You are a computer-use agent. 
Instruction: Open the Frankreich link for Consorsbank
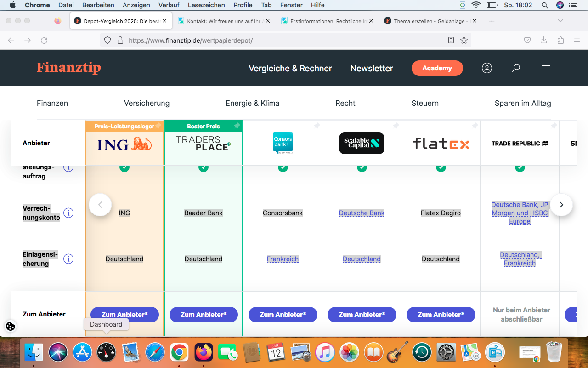pos(283,259)
